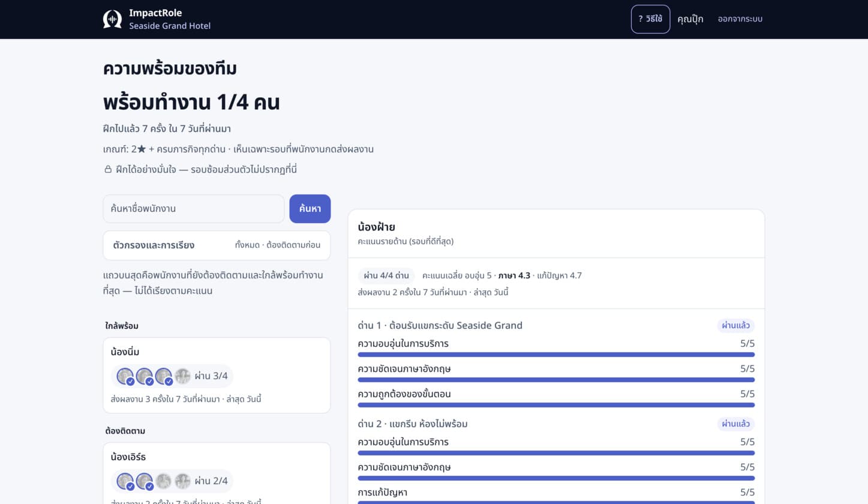Click the lock icon beside ฝึกได้อย่างมั่นใจ
Viewport: 868px width, 504px height.
(x=108, y=170)
